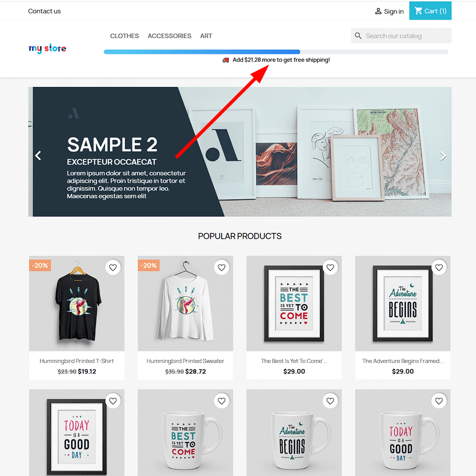Toggle wishlist heart on Today Good Day mug
The height and width of the screenshot is (476, 476).
(439, 401)
